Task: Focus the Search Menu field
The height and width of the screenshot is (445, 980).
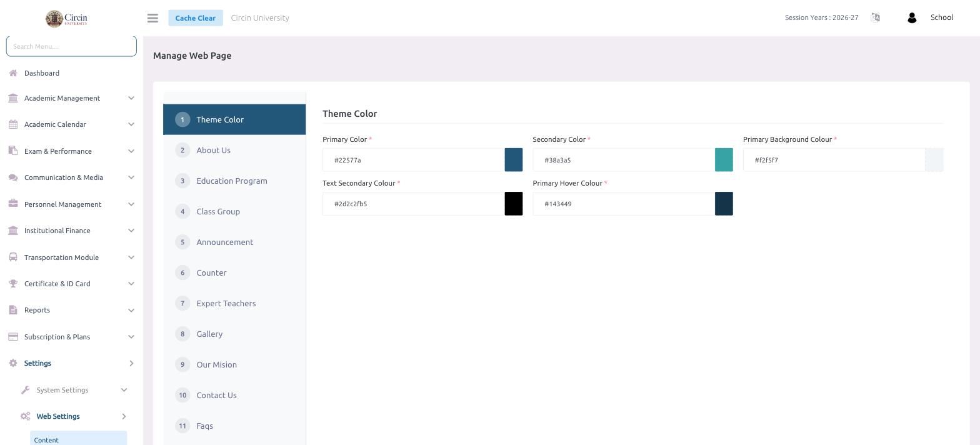Action: click(x=71, y=46)
